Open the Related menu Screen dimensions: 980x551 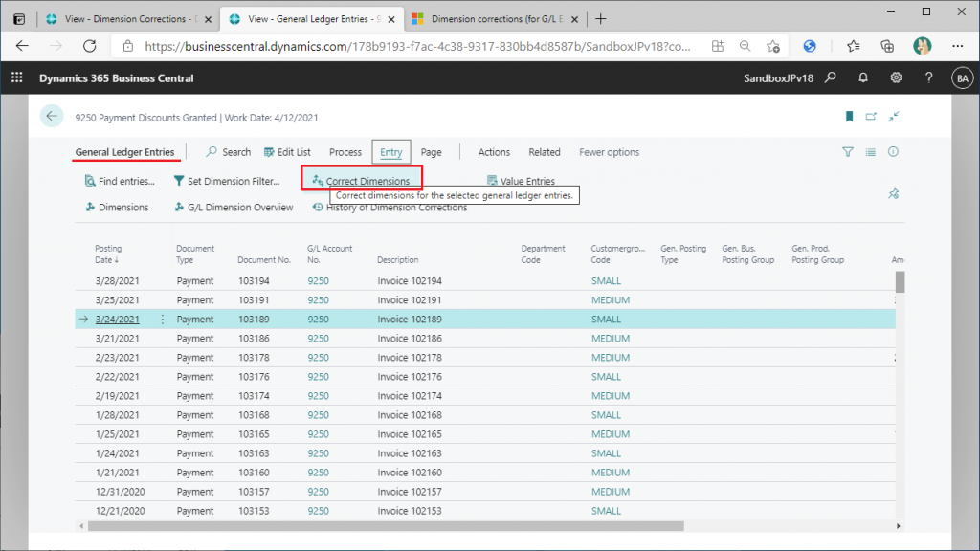[545, 152]
